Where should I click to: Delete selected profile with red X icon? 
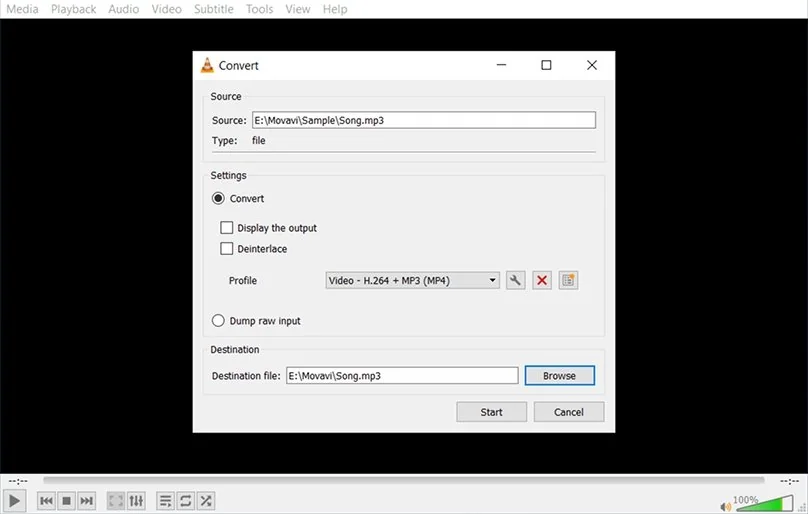pyautogui.click(x=542, y=280)
